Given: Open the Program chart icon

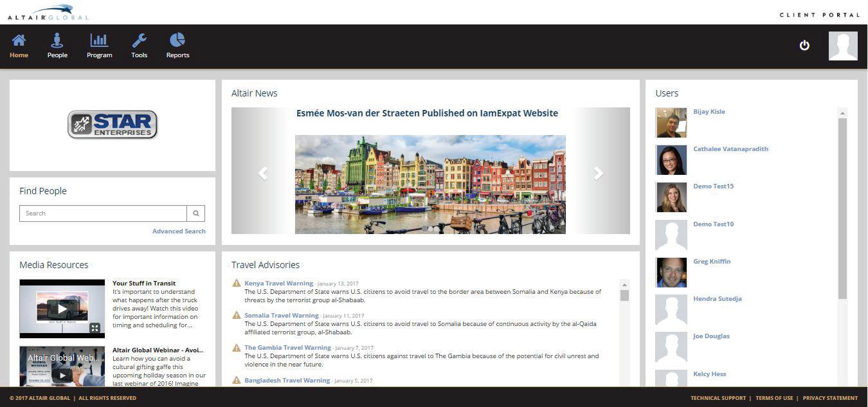Looking at the screenshot, I should (99, 40).
